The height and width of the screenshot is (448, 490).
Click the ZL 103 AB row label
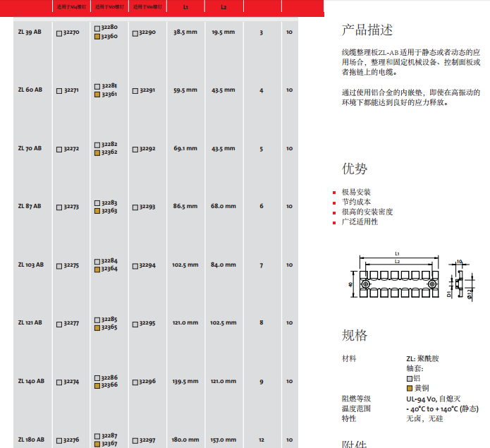[x=30, y=265]
